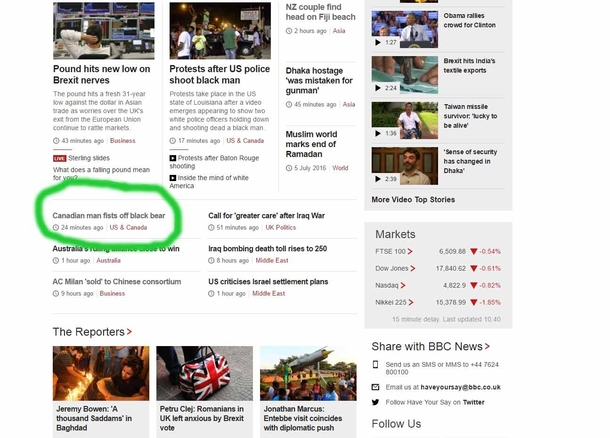Open the FTSE 100 -0.54% change value

click(490, 252)
